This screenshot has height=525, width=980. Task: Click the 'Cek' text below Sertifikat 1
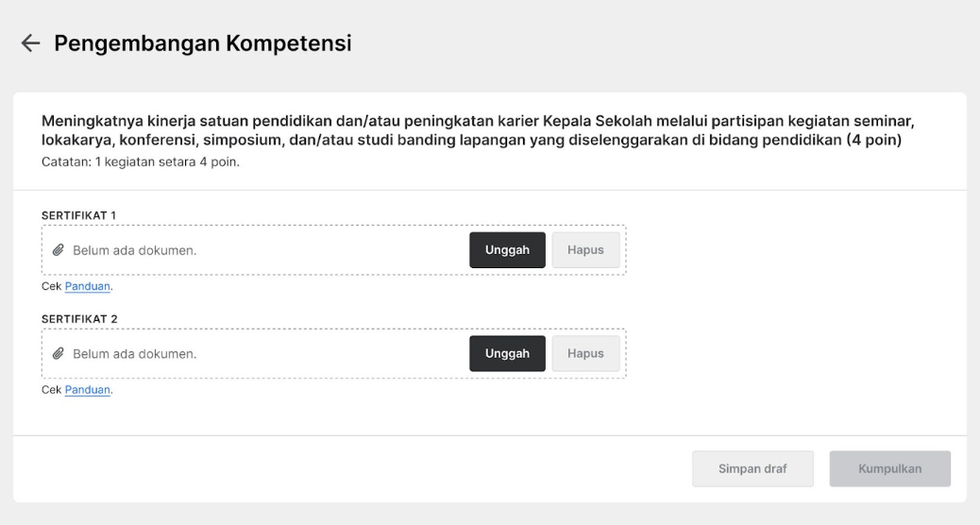coord(51,286)
